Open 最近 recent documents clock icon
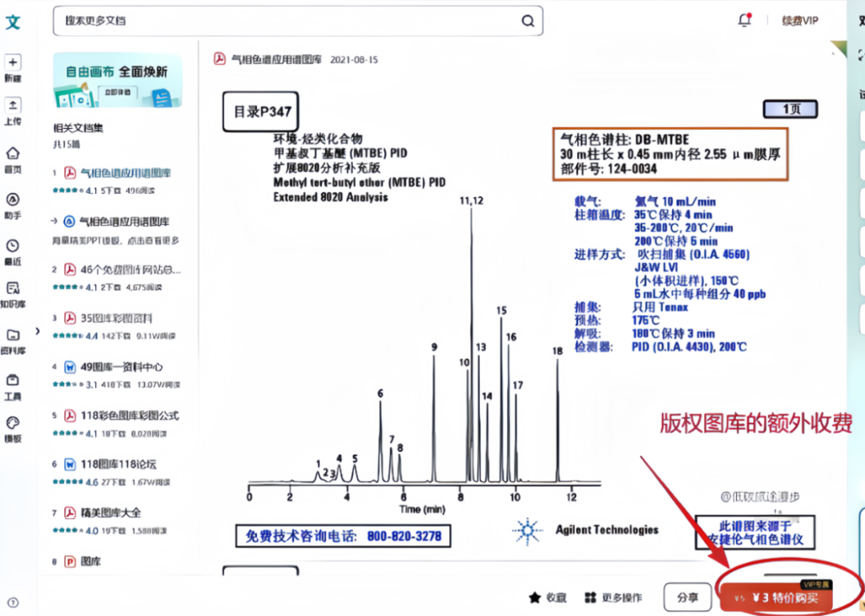Screen dimensions: 865x616 click(13, 246)
